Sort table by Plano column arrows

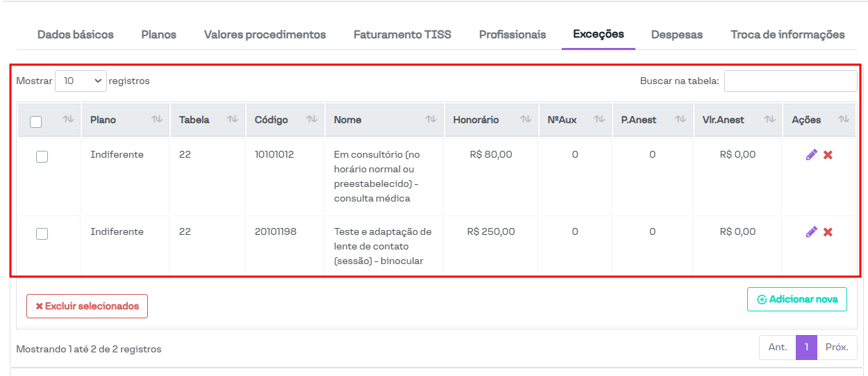point(157,120)
